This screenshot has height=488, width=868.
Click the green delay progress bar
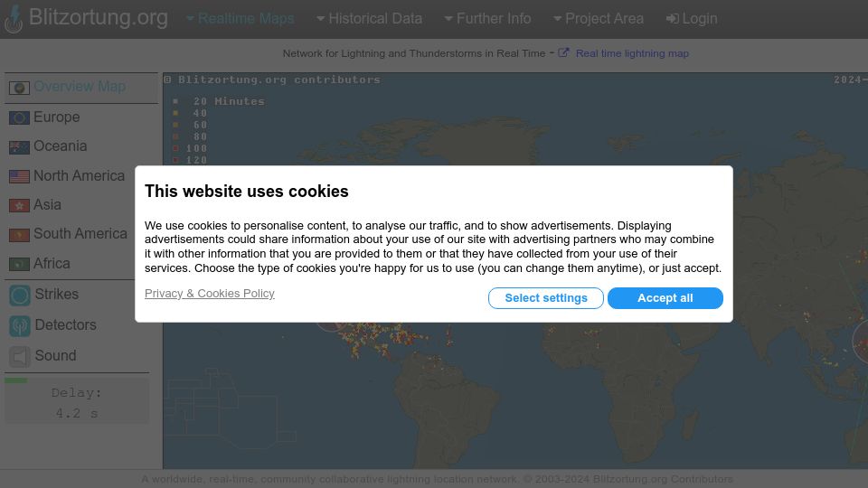tap(16, 380)
